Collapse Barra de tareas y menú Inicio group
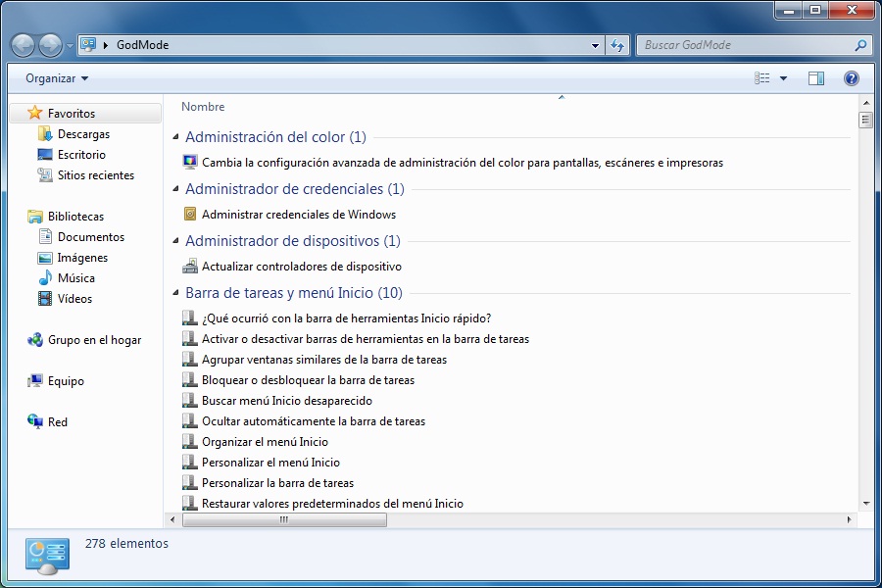This screenshot has width=882, height=588. click(x=175, y=293)
